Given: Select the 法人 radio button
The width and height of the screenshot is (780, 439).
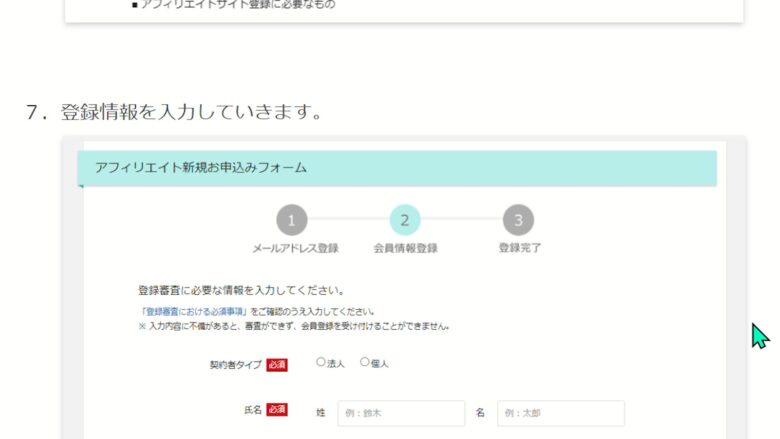Looking at the screenshot, I should coord(321,363).
